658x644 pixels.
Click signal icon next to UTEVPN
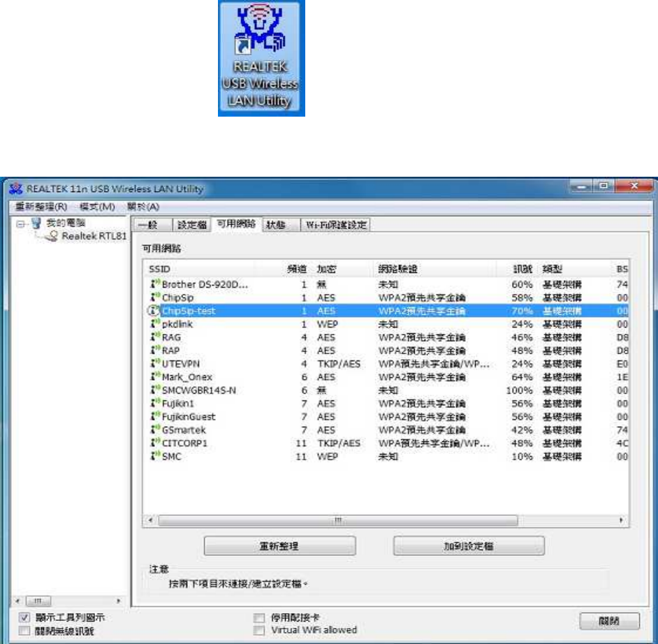155,363
